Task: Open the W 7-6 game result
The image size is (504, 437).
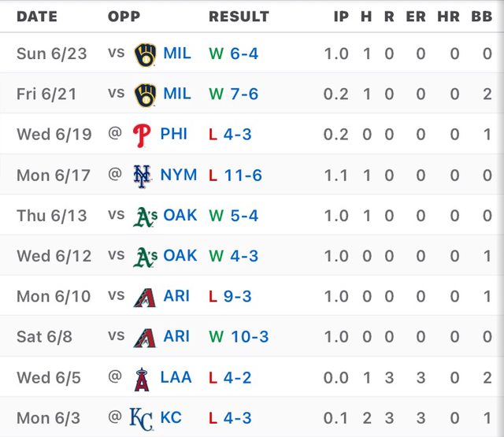Action: coord(233,94)
